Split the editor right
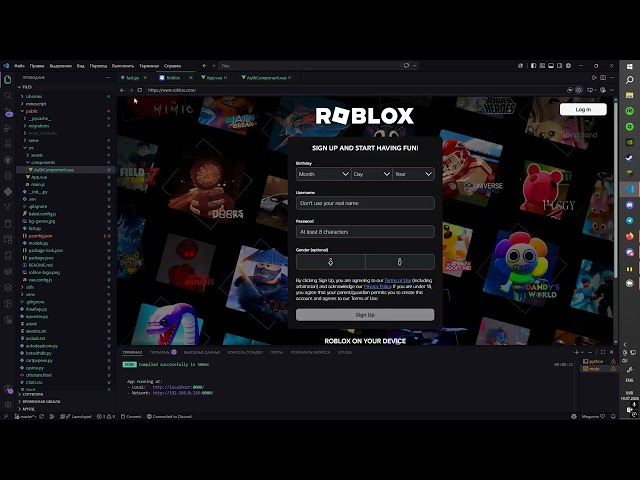The height and width of the screenshot is (480, 640). [603, 78]
